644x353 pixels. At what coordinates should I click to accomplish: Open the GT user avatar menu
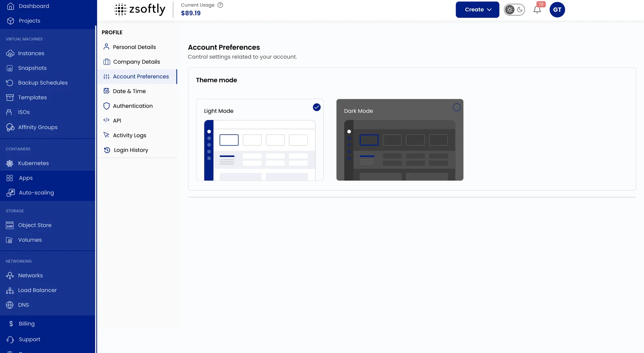tap(557, 10)
